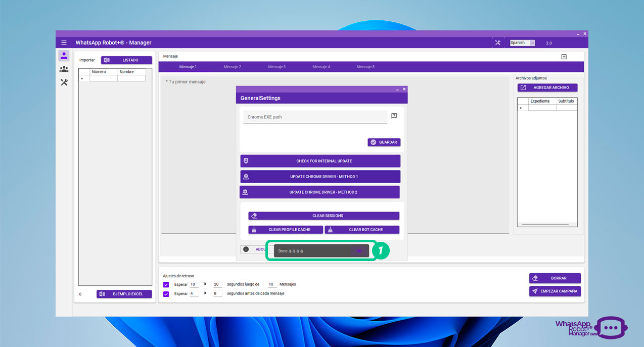Click the info icon beside About
Screen dimensions: 644x347
coord(246,249)
